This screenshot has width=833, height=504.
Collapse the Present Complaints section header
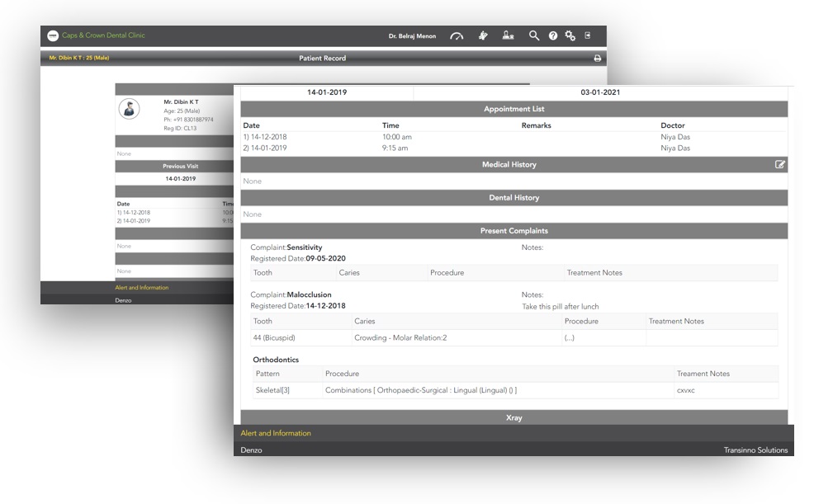click(514, 231)
